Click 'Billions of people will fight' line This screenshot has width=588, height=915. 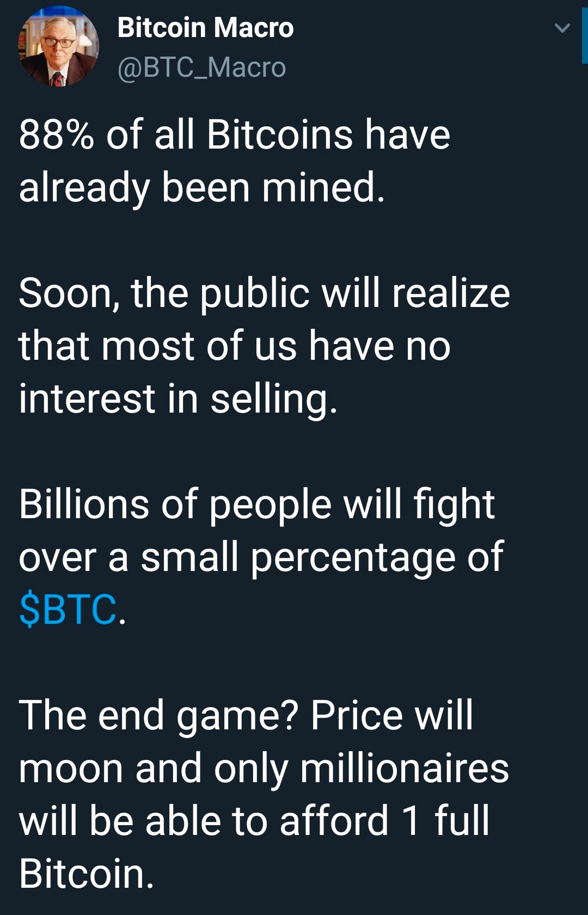pyautogui.click(x=256, y=505)
